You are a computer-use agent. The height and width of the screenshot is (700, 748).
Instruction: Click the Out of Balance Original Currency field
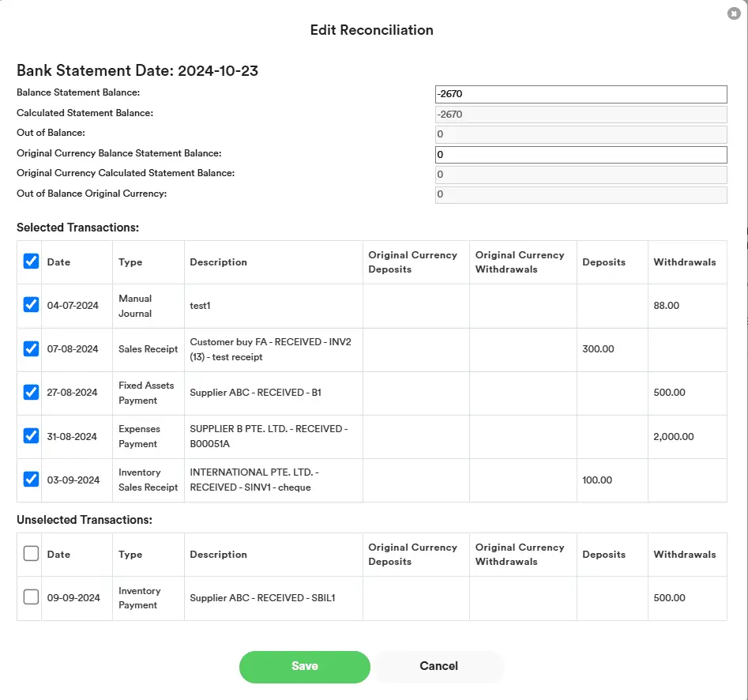point(581,194)
